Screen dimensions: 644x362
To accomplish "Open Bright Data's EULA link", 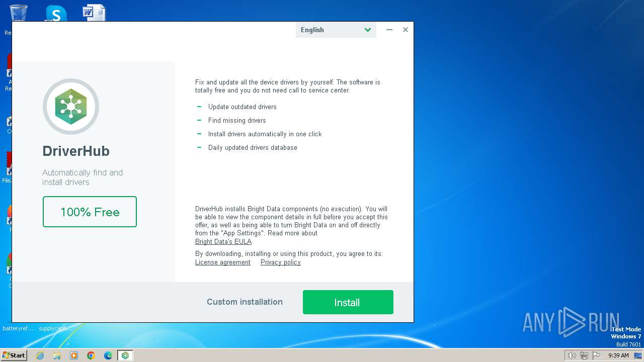I will point(223,241).
